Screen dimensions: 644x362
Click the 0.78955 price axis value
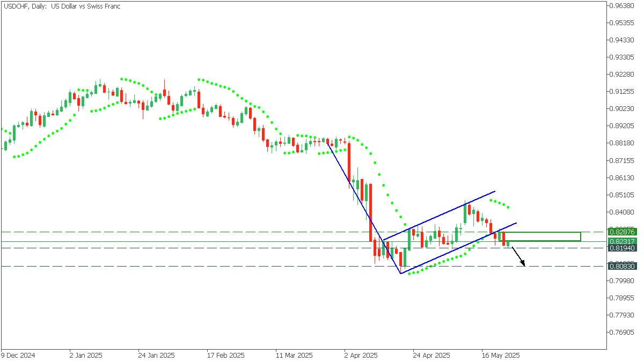pos(623,298)
